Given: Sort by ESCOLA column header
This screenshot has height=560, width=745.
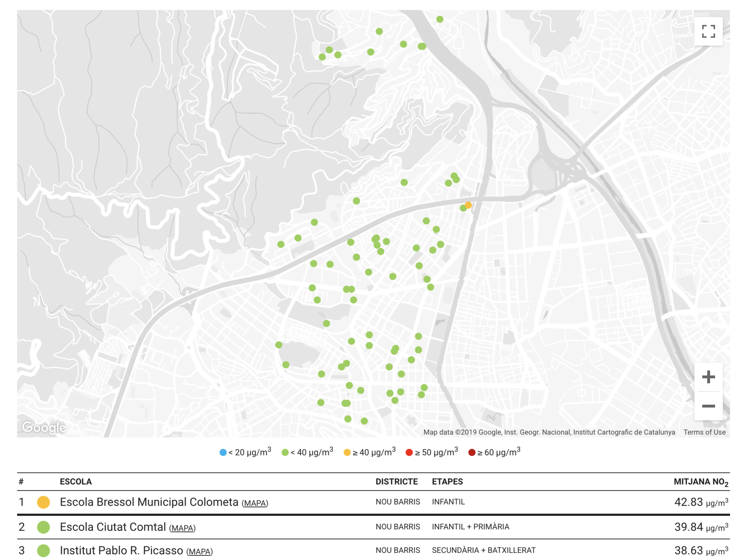Looking at the screenshot, I should point(76,482).
